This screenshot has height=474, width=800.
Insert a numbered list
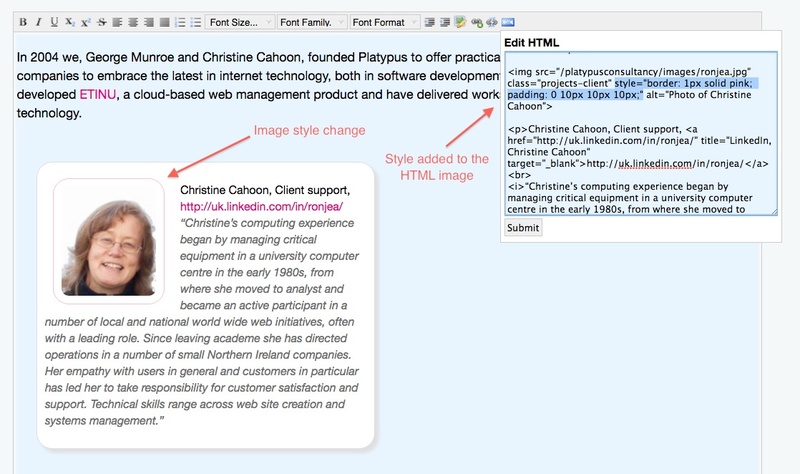180,21
